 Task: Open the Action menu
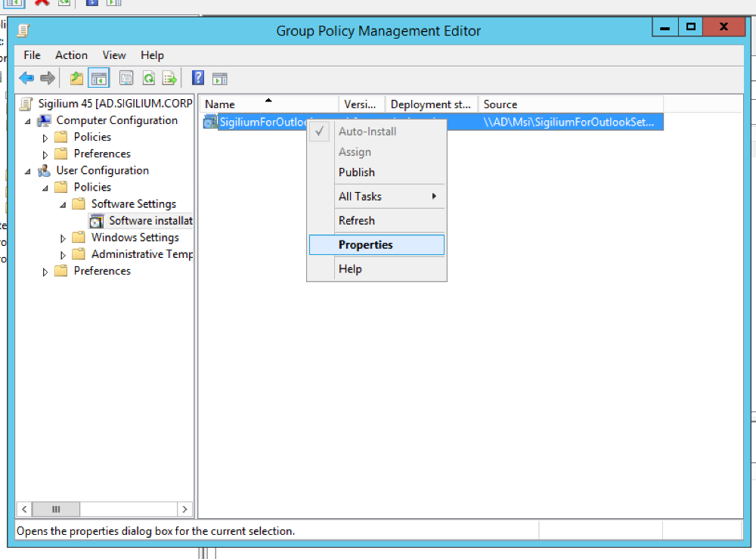coord(71,55)
